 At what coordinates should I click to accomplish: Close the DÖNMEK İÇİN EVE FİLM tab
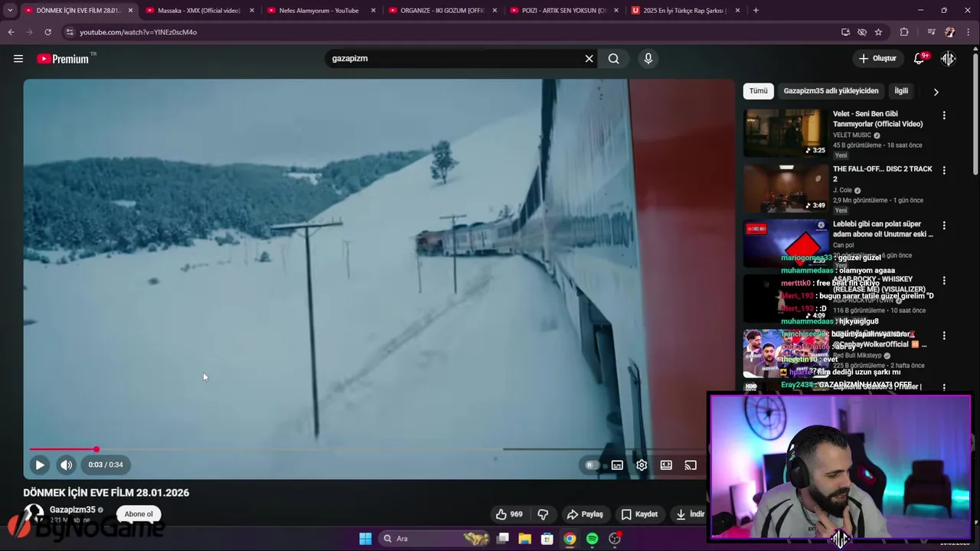[130, 11]
